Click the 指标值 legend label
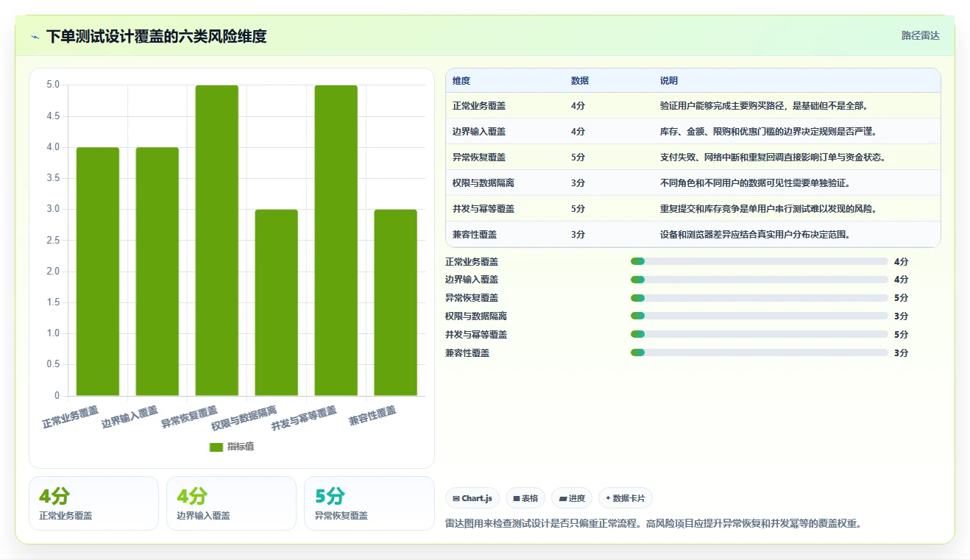The height and width of the screenshot is (560, 970). [x=241, y=447]
